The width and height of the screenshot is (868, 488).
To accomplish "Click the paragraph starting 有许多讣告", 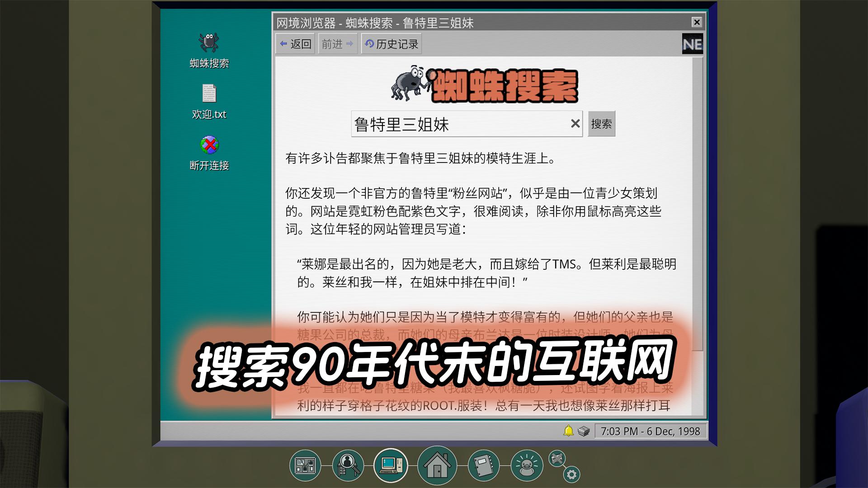I will (x=420, y=158).
